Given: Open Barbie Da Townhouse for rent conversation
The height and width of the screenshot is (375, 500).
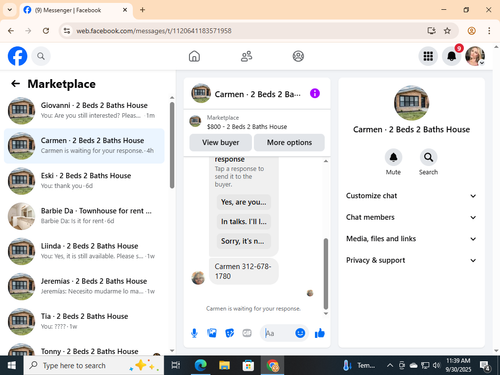Looking at the screenshot, I should click(x=84, y=216).
